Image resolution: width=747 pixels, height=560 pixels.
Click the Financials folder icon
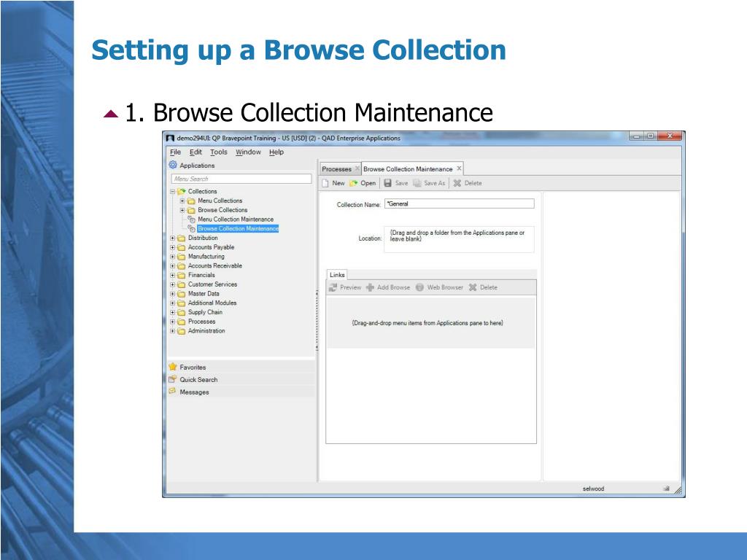pyautogui.click(x=182, y=275)
